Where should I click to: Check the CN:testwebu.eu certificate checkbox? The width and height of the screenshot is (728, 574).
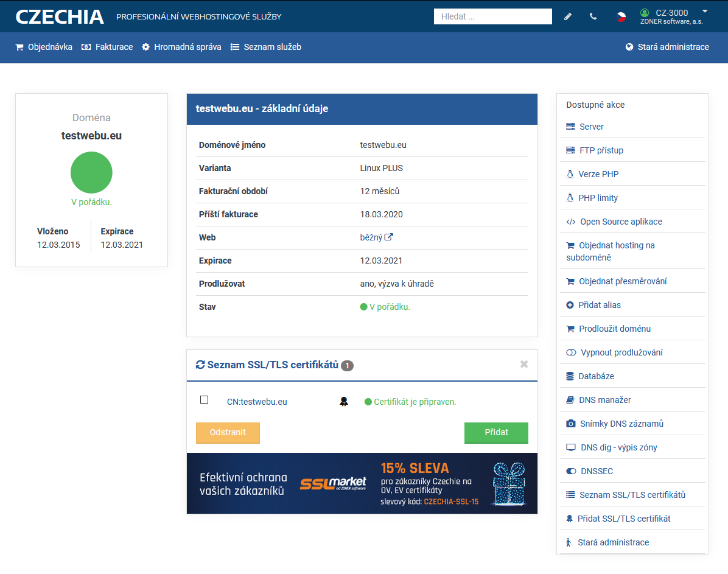tap(205, 400)
